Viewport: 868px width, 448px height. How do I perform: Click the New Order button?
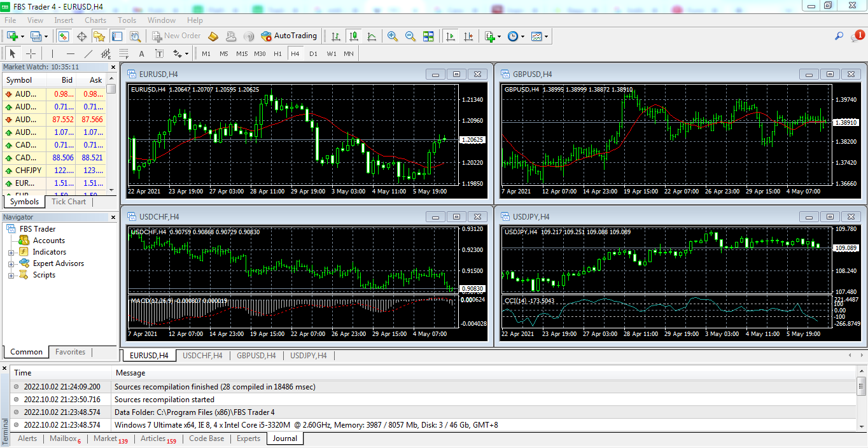point(176,36)
